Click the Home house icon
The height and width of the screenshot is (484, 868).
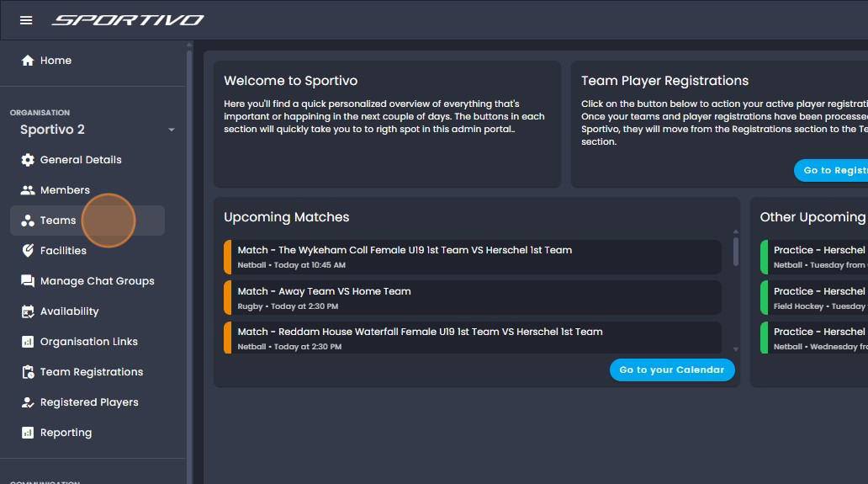(28, 61)
